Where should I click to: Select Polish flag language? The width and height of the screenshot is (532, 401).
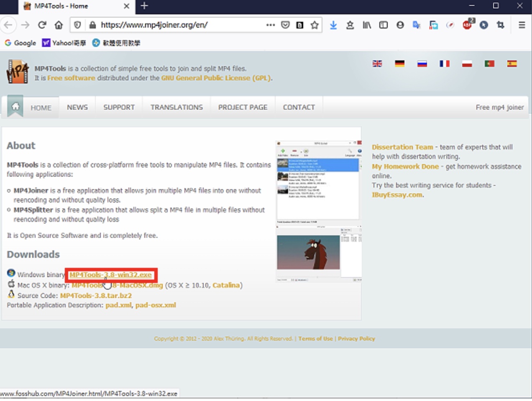[467, 64]
